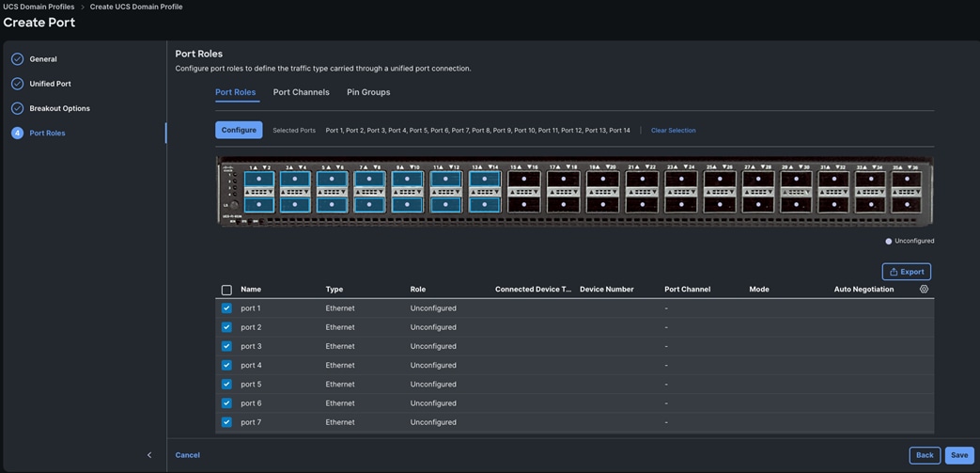Select port 10 on the switch graphic
Image resolution: width=980 pixels, height=473 pixels.
pos(407,205)
